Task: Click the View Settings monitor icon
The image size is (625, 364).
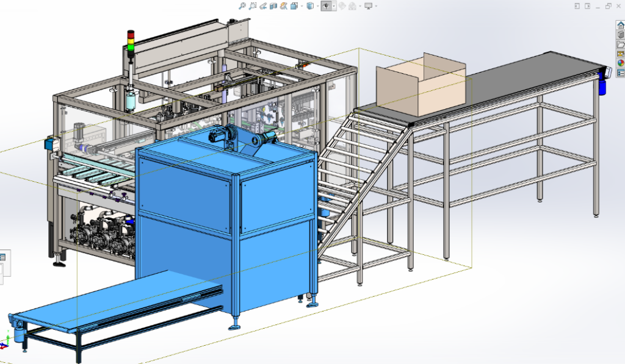Action: coord(368,6)
